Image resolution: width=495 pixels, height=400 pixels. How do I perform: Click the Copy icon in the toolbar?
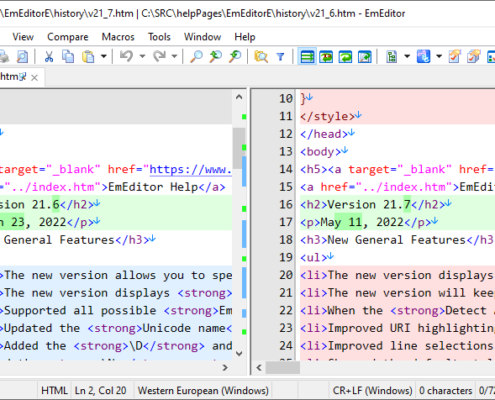(68, 56)
